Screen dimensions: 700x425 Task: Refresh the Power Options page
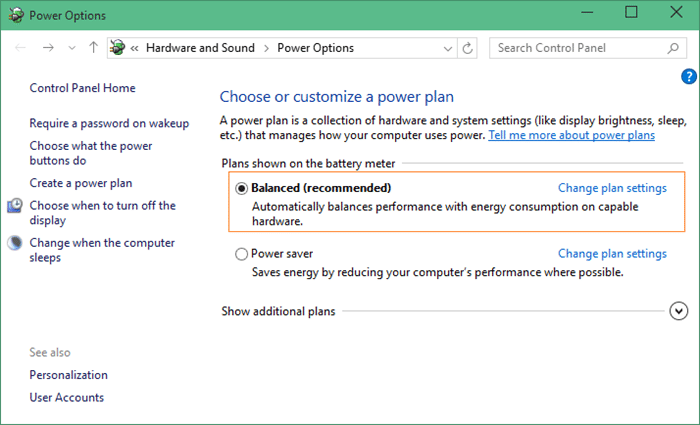(x=467, y=48)
